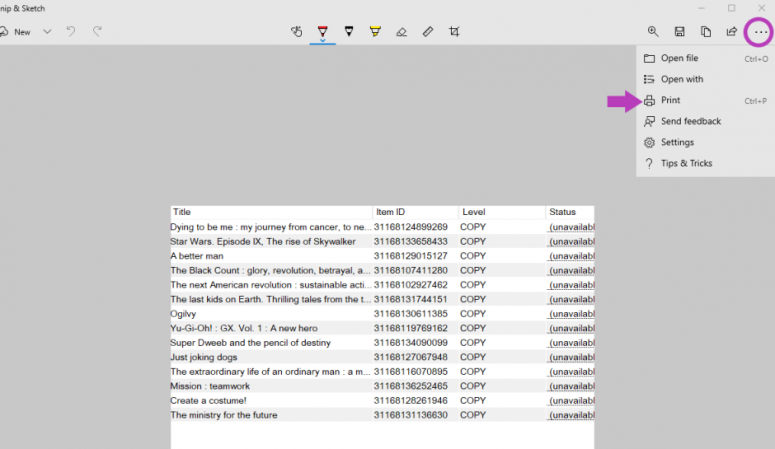Click the Status column header
This screenshot has width=775, height=449.
coord(569,212)
